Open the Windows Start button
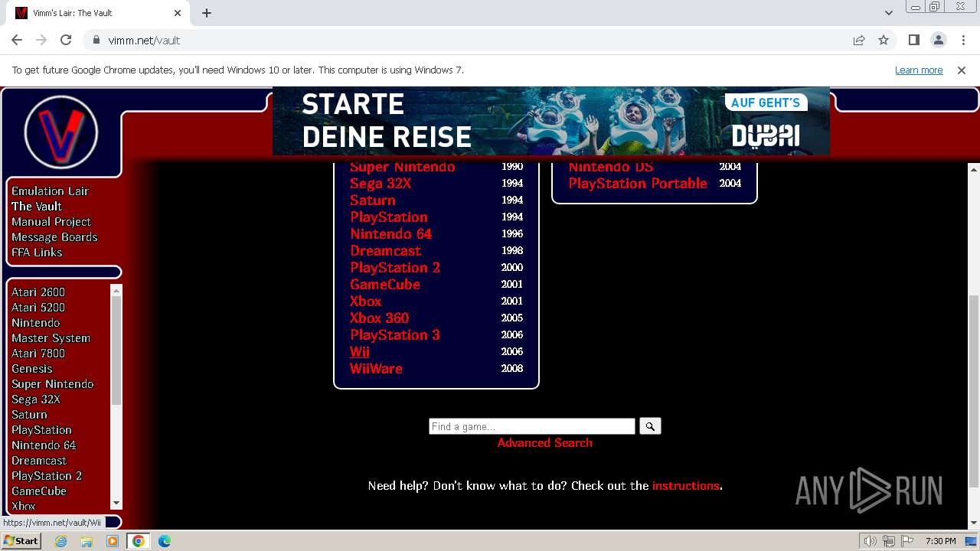 coord(21,540)
